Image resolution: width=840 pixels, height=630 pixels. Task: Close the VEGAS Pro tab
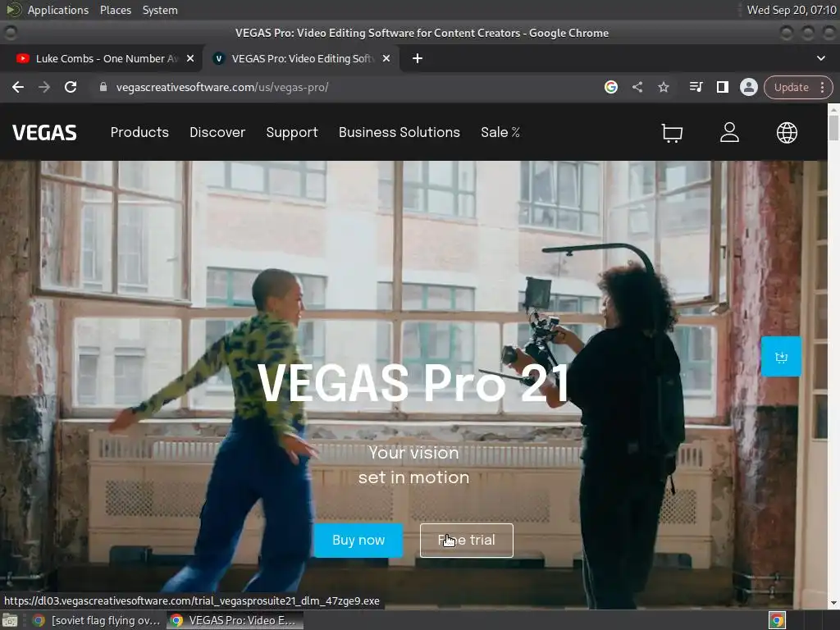(x=386, y=58)
